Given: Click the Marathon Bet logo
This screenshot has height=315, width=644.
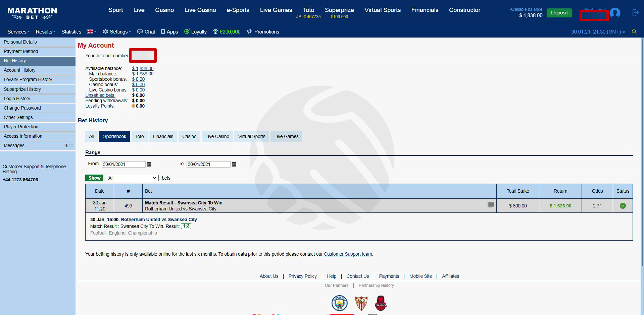Looking at the screenshot, I should click(32, 13).
